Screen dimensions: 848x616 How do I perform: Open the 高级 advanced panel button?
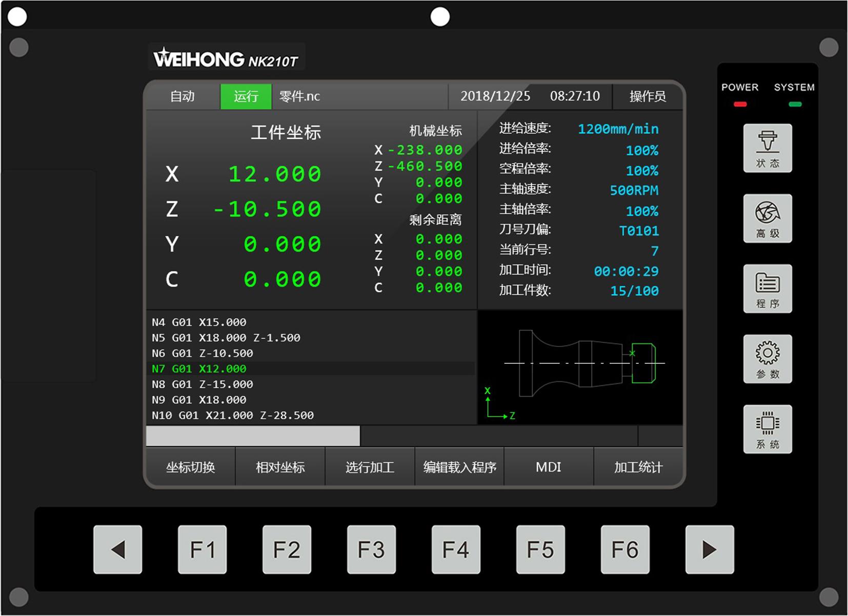768,218
